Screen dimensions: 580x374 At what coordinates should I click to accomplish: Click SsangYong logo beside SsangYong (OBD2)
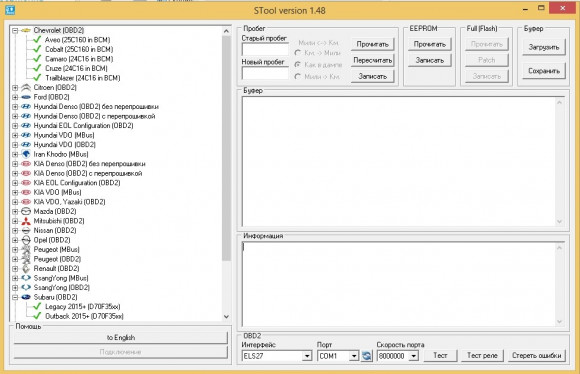coord(26,288)
